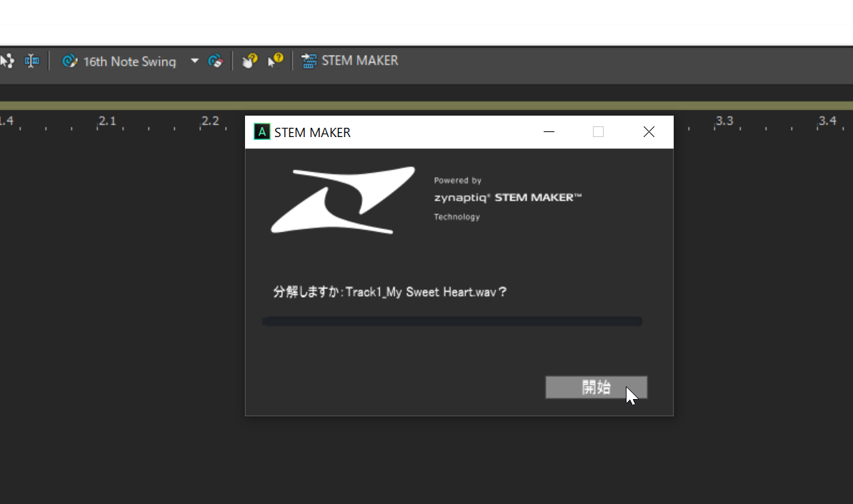Image resolution: width=853 pixels, height=504 pixels.
Task: Click the 開始 button to start separation
Action: (597, 387)
